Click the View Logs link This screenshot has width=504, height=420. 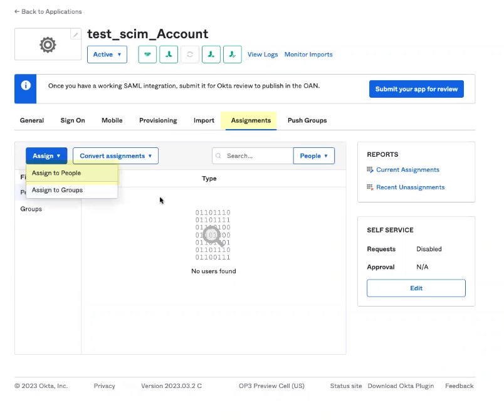click(x=263, y=55)
